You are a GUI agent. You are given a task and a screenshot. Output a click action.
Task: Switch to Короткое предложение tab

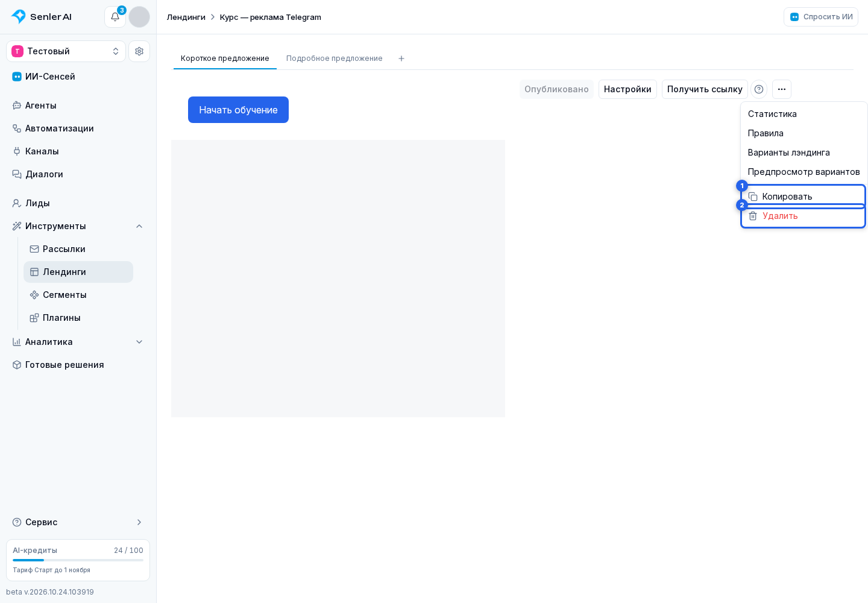pyautogui.click(x=225, y=58)
